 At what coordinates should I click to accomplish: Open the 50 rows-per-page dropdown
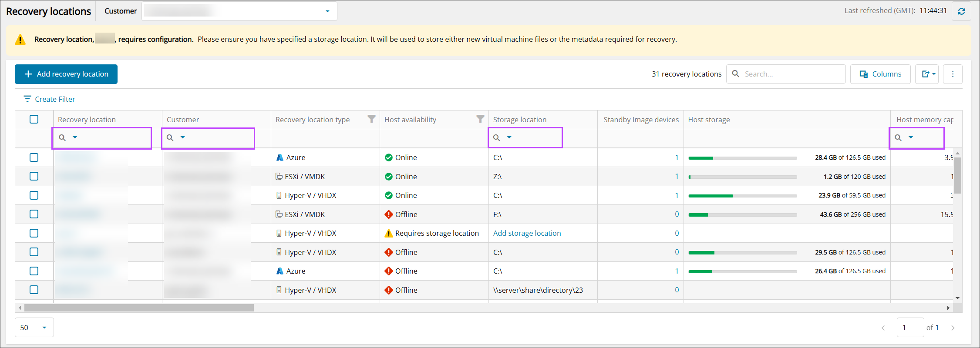(44, 328)
